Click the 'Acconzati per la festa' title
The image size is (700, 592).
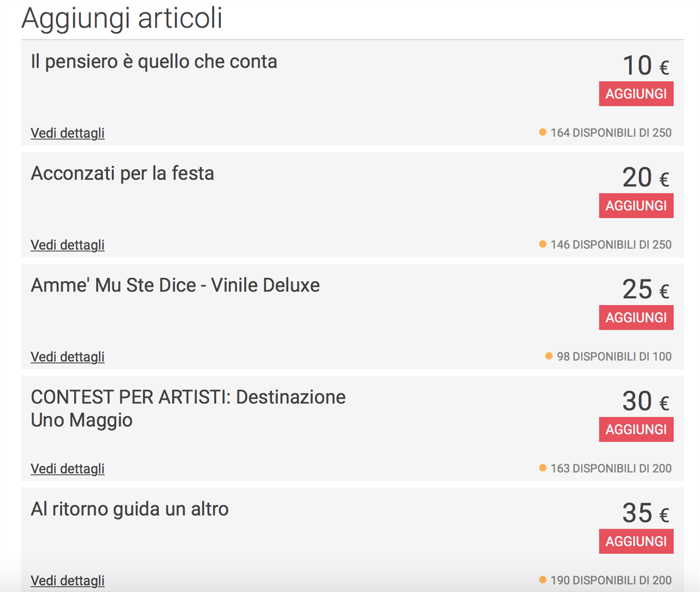pos(122,173)
